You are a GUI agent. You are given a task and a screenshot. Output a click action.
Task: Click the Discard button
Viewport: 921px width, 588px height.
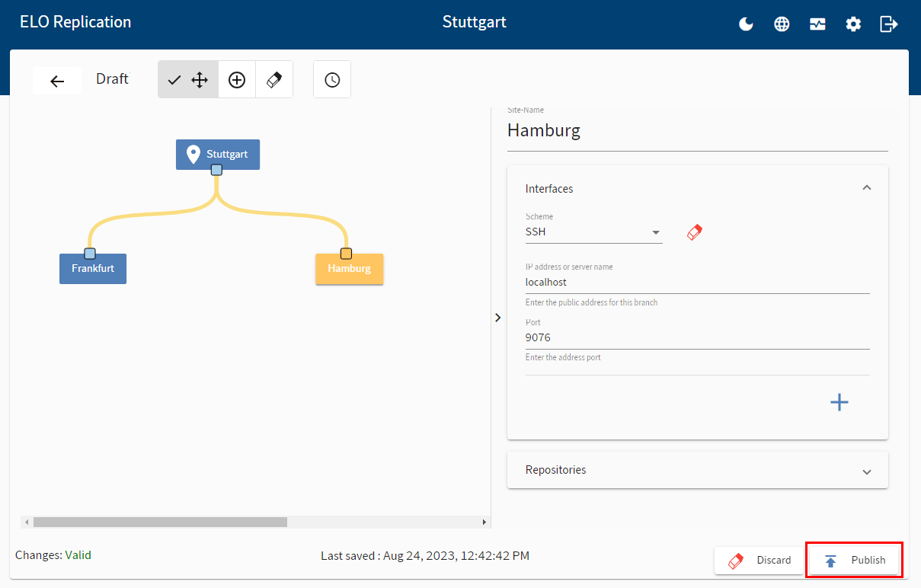(759, 560)
